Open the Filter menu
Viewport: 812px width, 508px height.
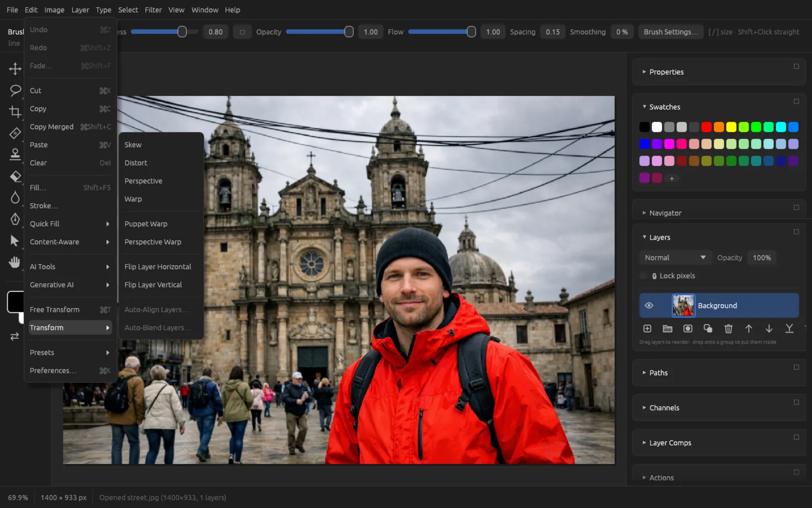pyautogui.click(x=153, y=10)
